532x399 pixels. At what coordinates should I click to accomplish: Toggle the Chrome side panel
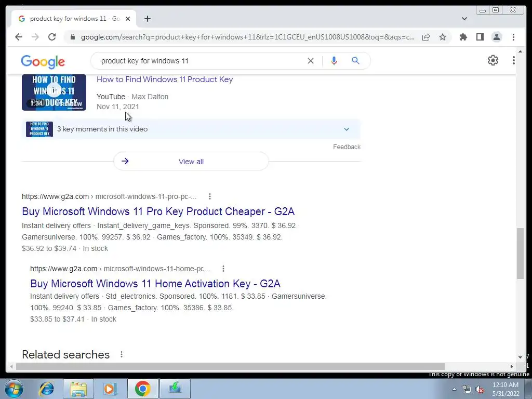pos(480,37)
